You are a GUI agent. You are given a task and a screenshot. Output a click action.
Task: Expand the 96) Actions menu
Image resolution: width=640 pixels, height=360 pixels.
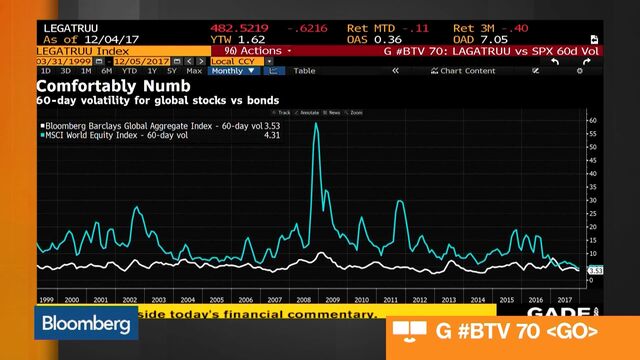258,51
